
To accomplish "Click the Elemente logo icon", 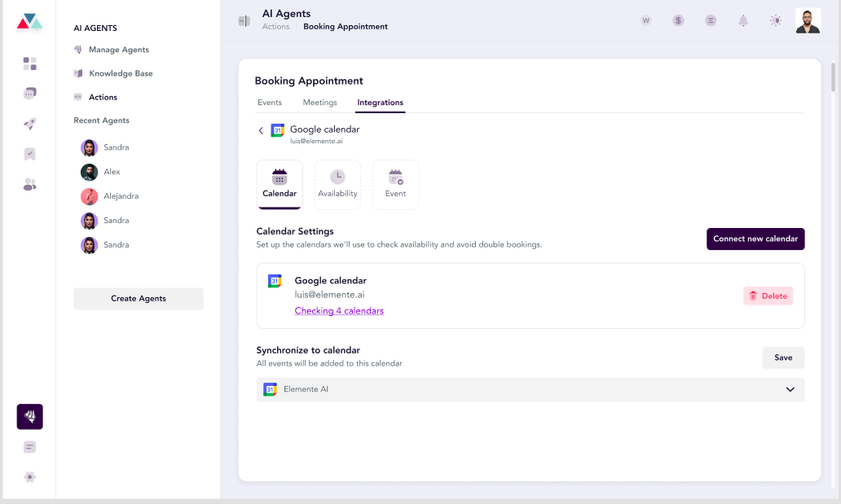I will coord(29,22).
